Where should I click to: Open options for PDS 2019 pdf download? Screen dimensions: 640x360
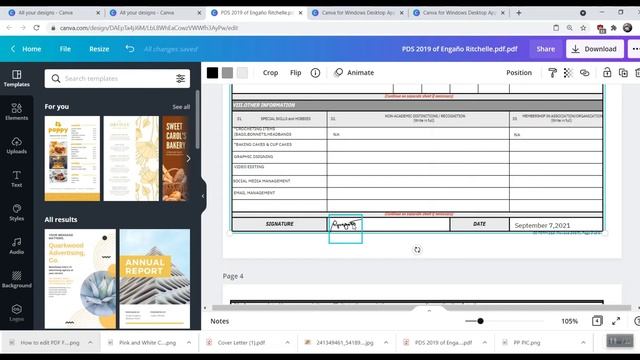(x=484, y=342)
